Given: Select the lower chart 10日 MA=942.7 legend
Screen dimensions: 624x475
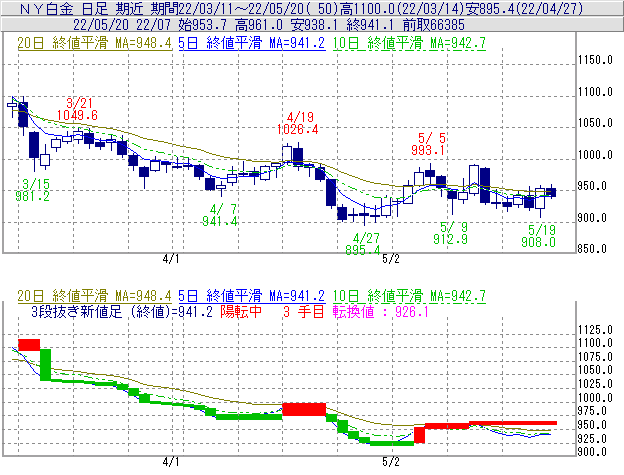Looking at the screenshot, I should pos(409,296).
